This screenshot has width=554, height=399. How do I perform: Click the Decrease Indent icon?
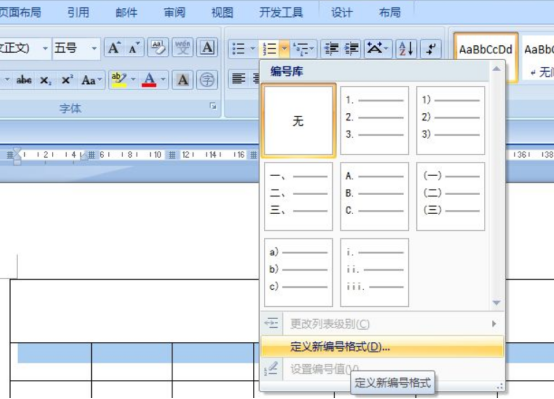pos(331,48)
